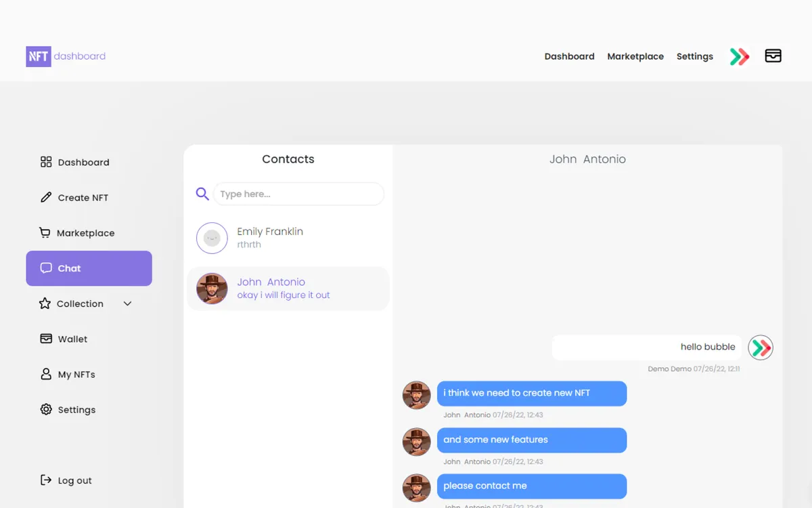Select John Antonio in contacts list
This screenshot has height=508, width=812.
tap(288, 289)
